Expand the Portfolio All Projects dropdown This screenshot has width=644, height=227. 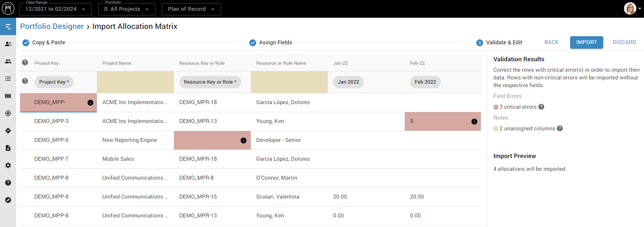pos(127,9)
